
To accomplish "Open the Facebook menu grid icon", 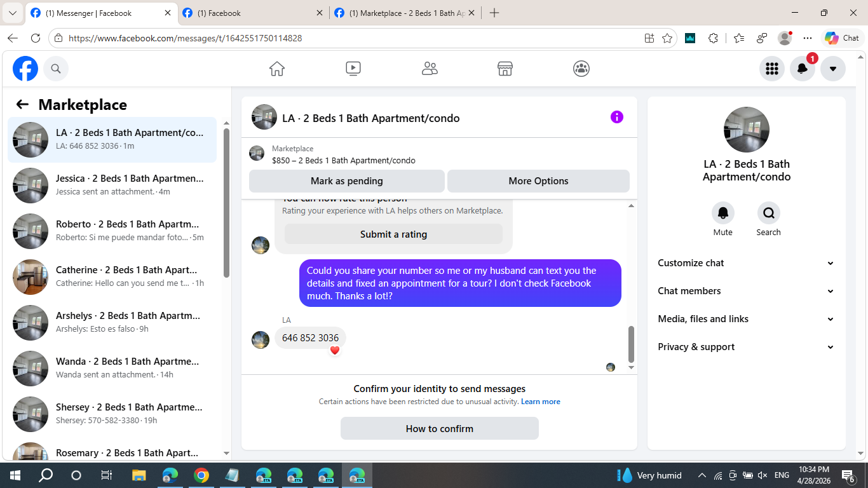I will click(772, 69).
